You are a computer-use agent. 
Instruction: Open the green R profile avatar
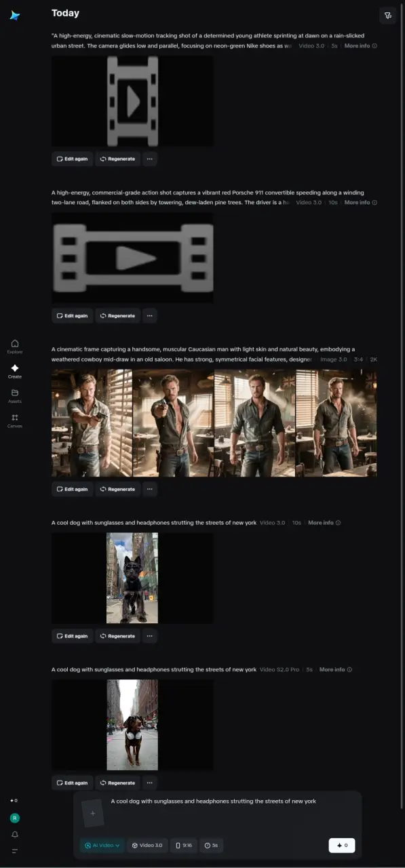[14, 818]
